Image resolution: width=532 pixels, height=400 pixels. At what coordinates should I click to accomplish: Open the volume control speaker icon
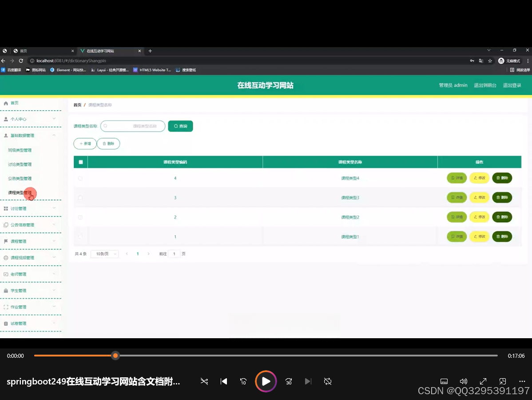[463, 381]
